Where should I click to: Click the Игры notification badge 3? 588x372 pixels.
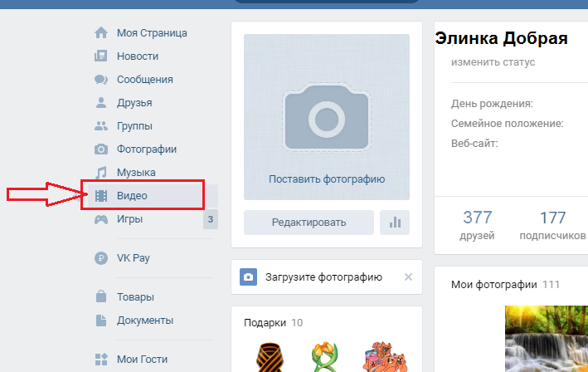pos(211,219)
